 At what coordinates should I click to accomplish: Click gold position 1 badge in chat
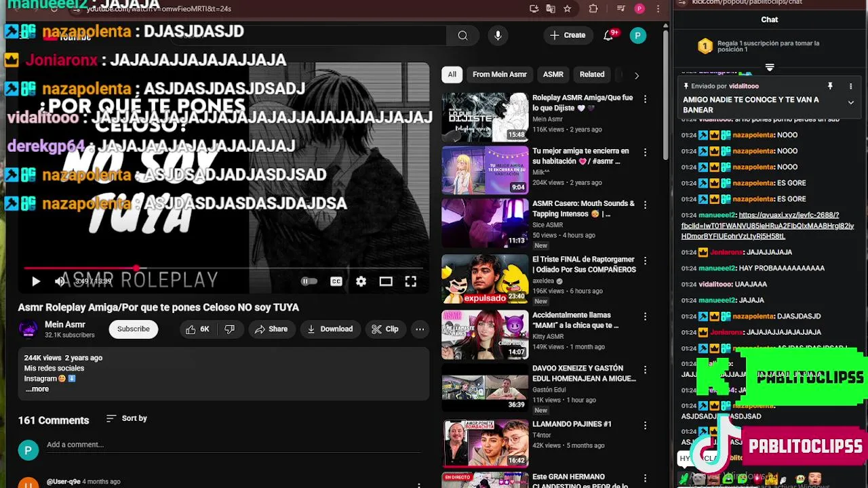click(705, 46)
